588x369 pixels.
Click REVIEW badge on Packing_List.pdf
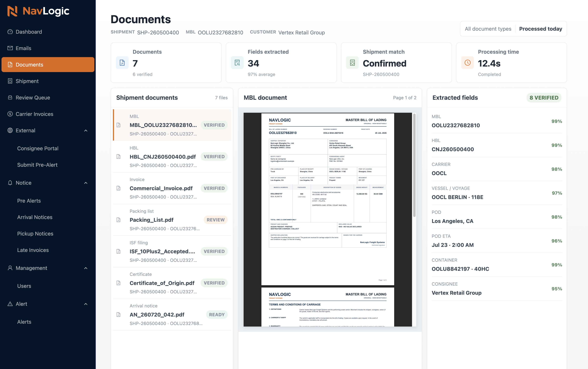[x=216, y=220]
